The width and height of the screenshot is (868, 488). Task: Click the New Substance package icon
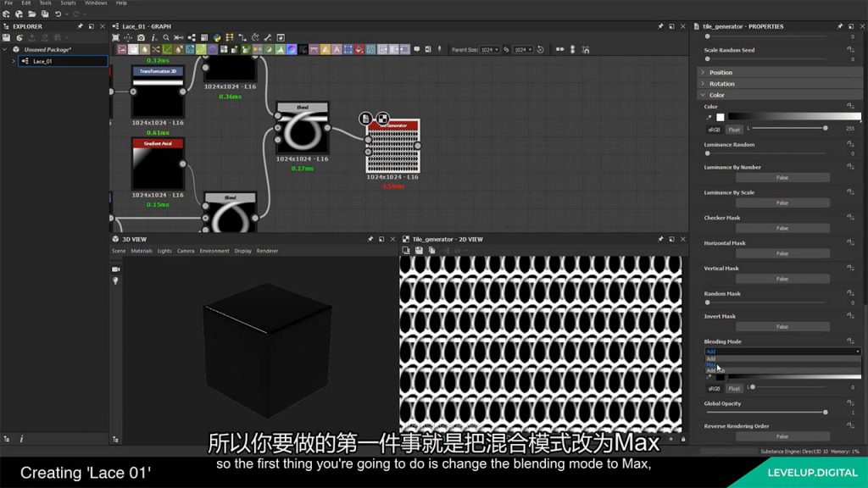point(6,14)
